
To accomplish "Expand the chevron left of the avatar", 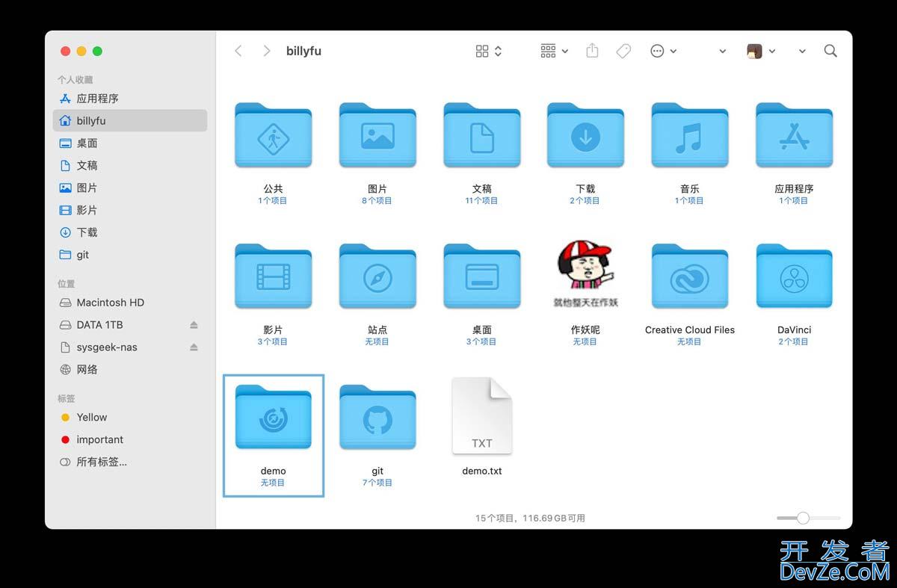I will tap(722, 52).
